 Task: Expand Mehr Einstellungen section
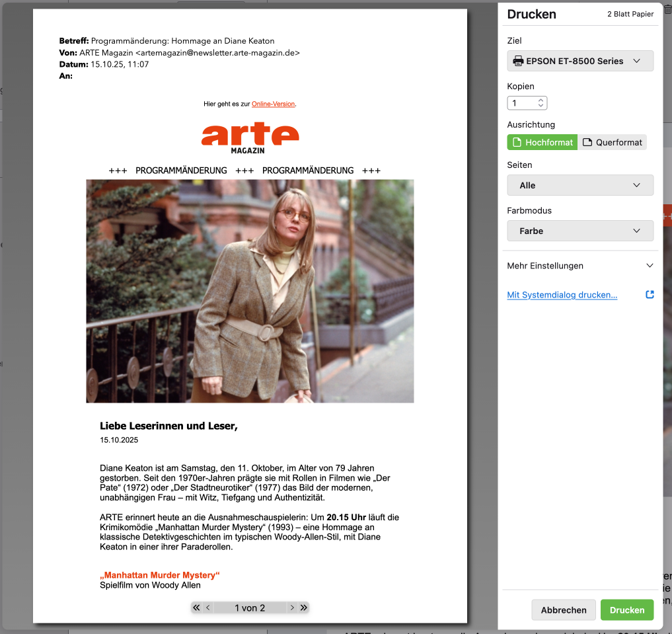tap(579, 266)
